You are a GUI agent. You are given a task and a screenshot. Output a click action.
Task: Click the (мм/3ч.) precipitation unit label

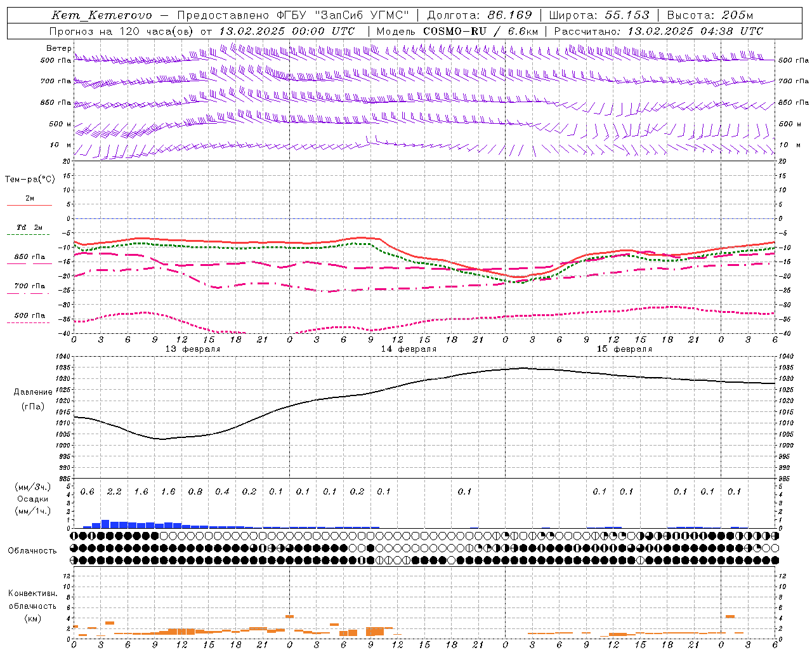coord(33,487)
